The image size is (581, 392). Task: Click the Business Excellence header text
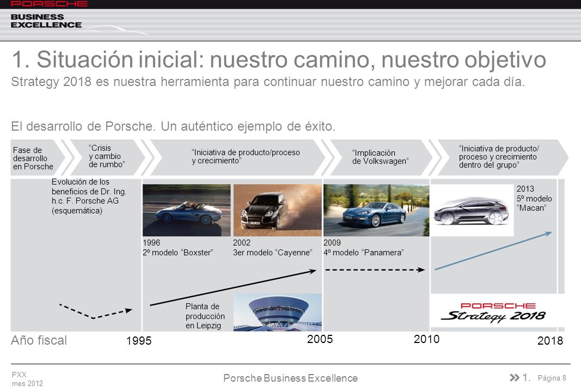click(x=46, y=21)
